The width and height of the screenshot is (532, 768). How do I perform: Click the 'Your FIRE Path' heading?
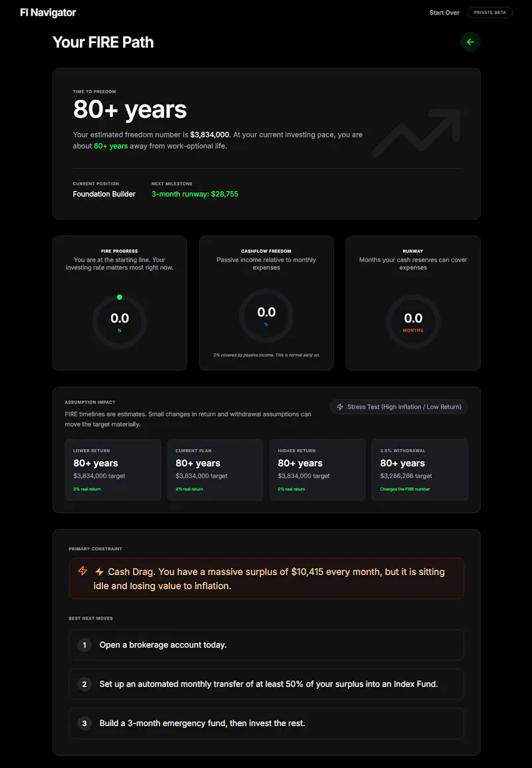(103, 42)
